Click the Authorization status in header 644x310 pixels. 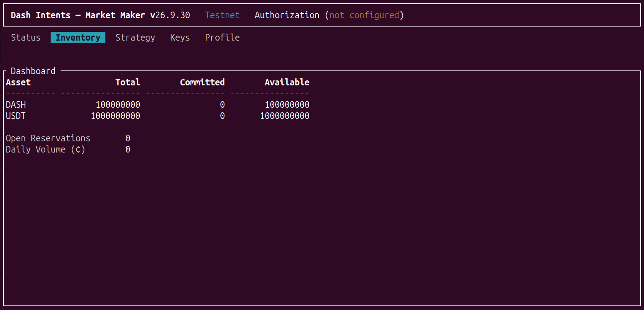coord(329,15)
